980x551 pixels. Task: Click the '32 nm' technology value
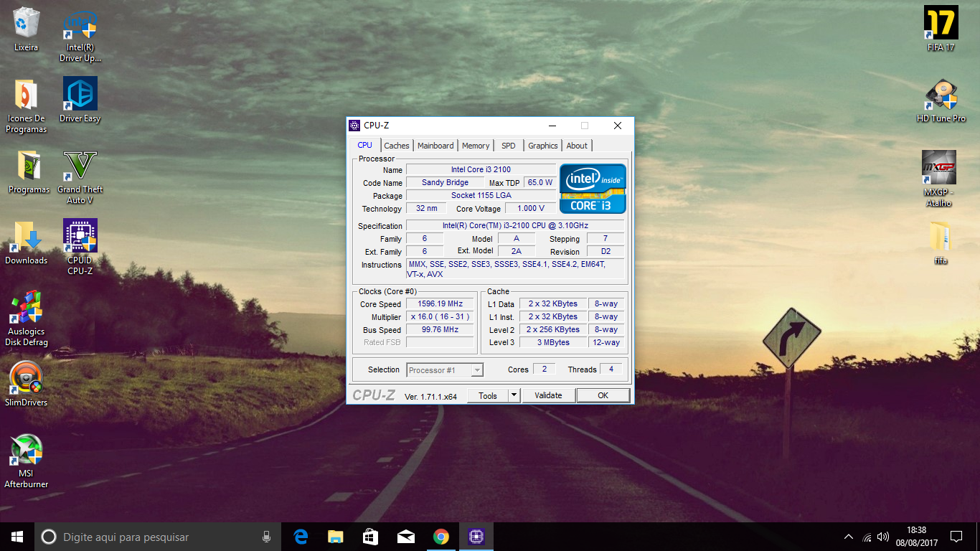point(426,208)
